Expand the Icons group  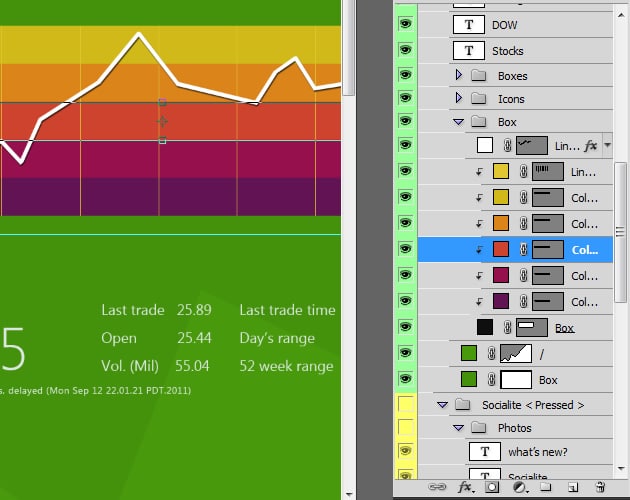tap(458, 98)
